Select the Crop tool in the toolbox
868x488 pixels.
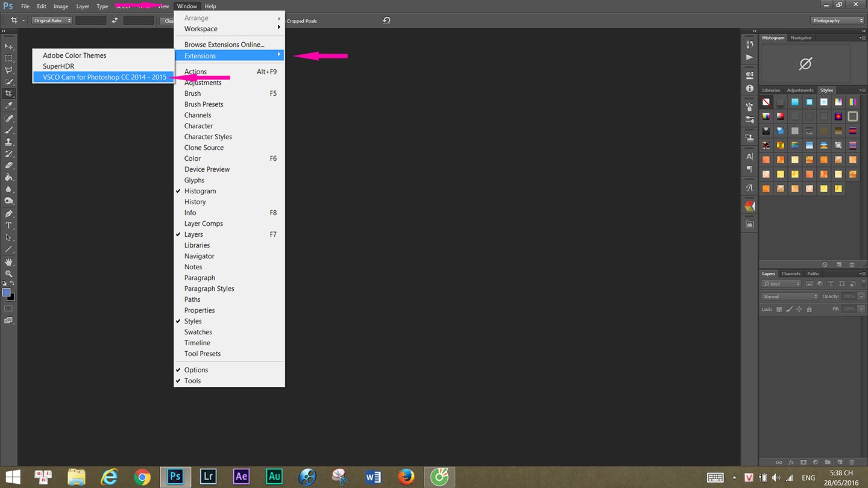point(8,94)
